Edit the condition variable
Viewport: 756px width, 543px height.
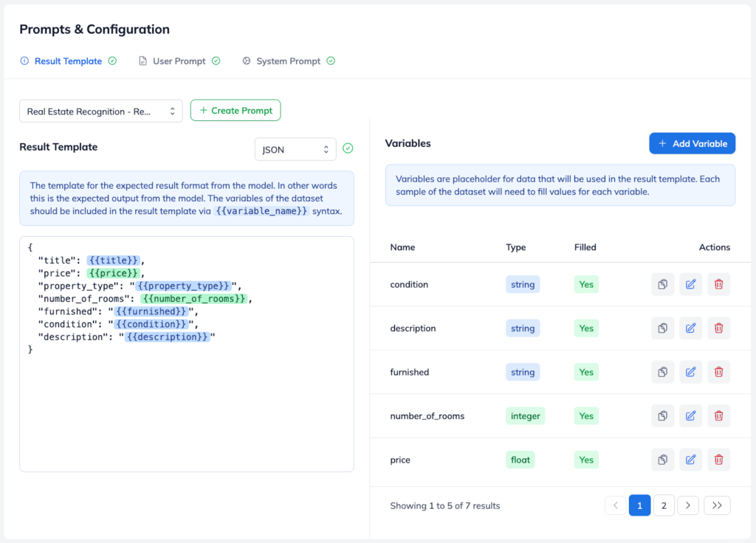pos(690,284)
